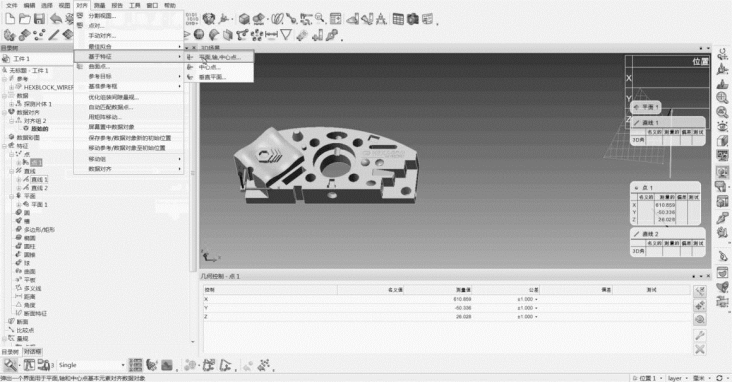Collapse the 数据对齐 tree node
732x382 pixels.
[5, 113]
